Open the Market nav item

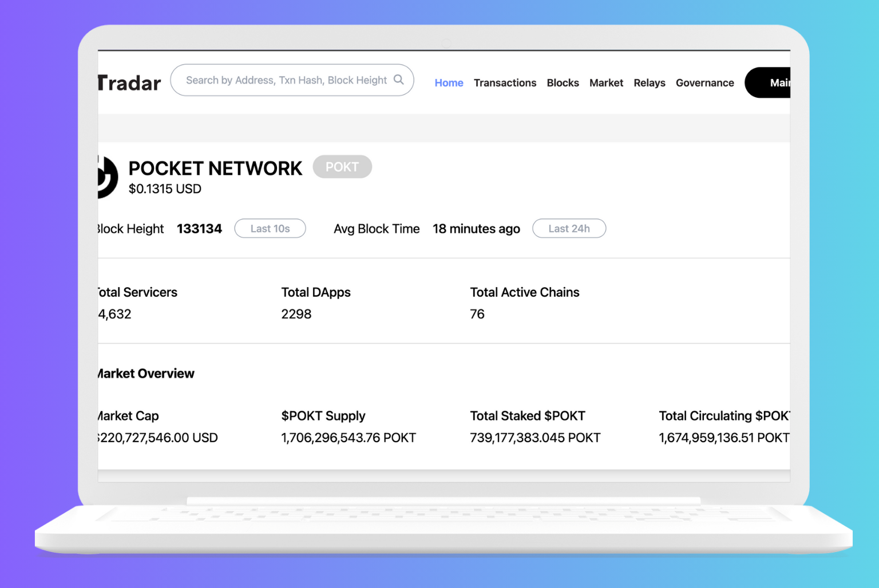click(x=606, y=83)
